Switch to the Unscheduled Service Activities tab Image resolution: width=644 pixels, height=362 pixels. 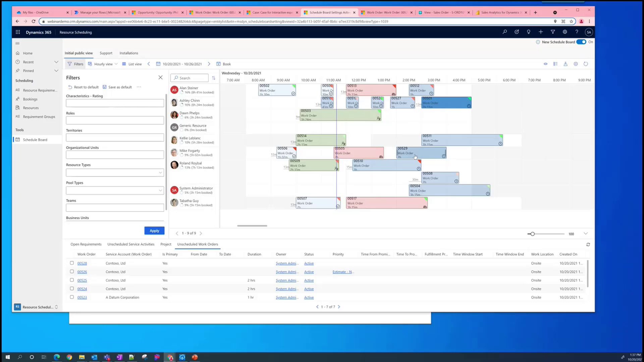pos(131,244)
